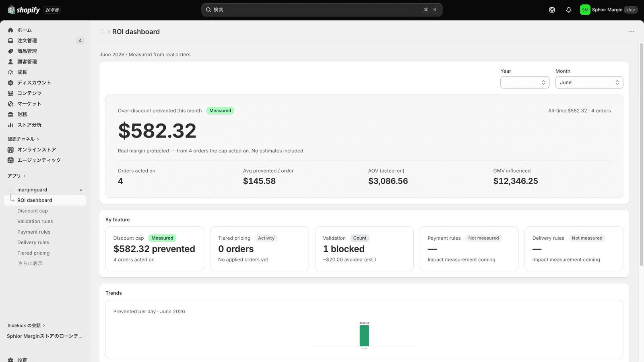Click the home icon in sidebar
644x362 pixels.
(x=10, y=30)
